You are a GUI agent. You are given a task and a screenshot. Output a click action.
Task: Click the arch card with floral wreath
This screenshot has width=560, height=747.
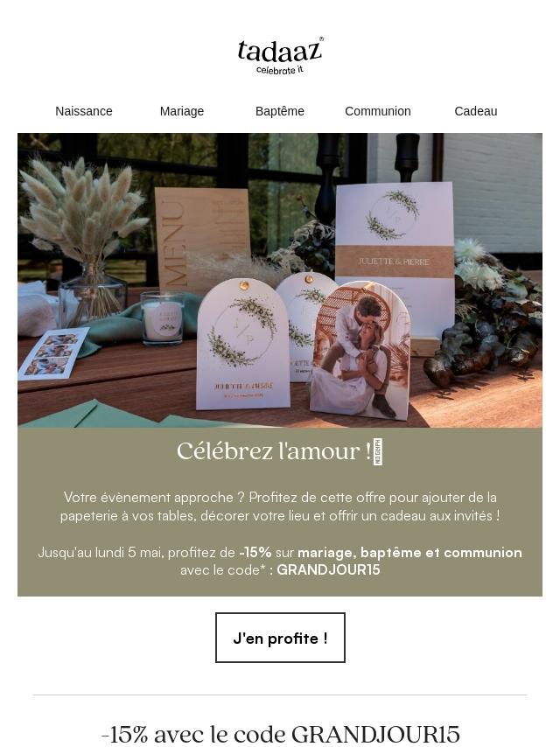tap(243, 344)
